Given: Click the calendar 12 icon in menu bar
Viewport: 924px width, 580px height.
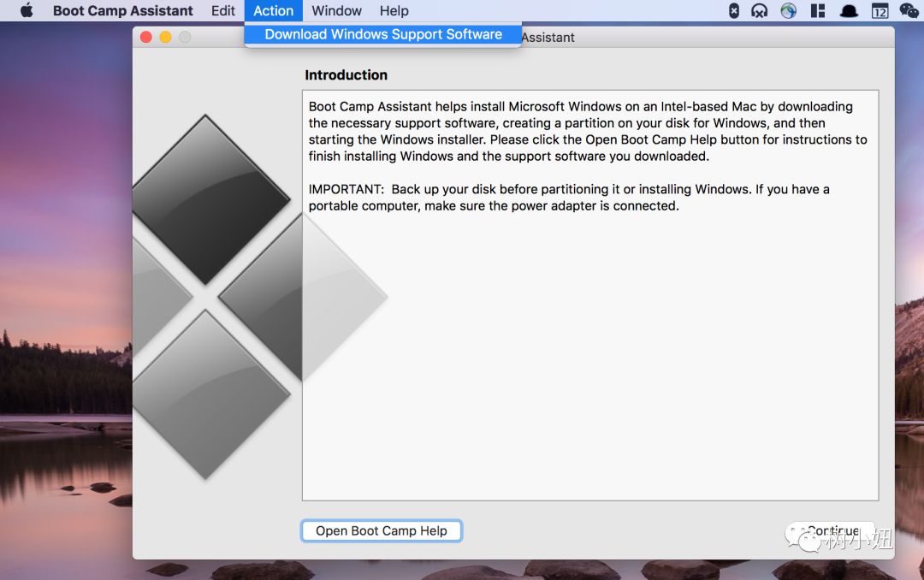Looking at the screenshot, I should (x=880, y=10).
